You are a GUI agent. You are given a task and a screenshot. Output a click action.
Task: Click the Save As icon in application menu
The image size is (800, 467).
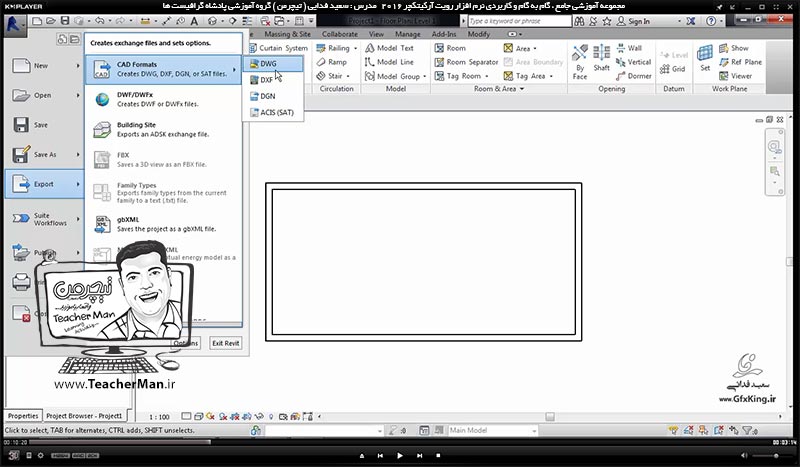click(21, 155)
